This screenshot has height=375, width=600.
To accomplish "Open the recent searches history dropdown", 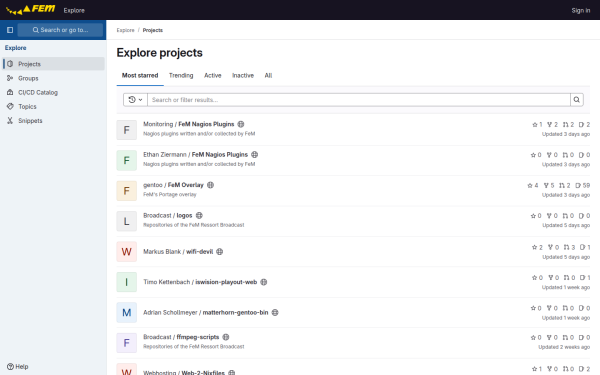I will [135, 100].
